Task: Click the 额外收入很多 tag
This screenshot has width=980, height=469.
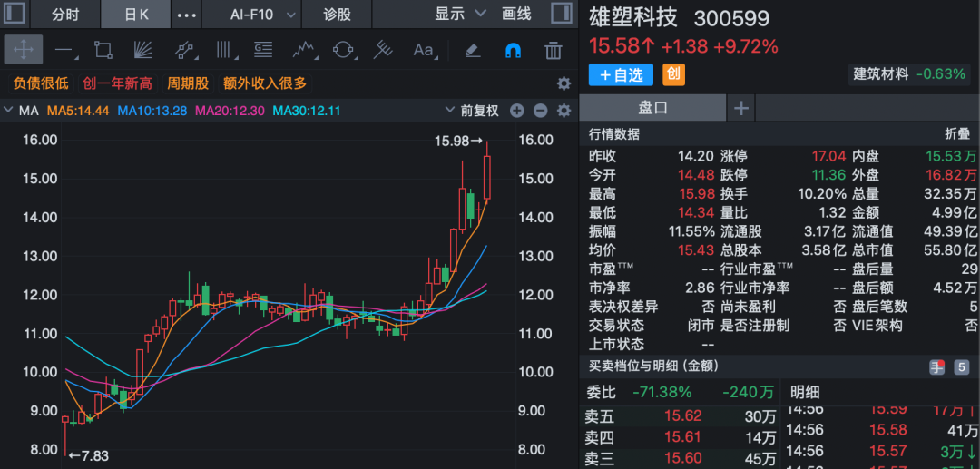Action: point(265,83)
